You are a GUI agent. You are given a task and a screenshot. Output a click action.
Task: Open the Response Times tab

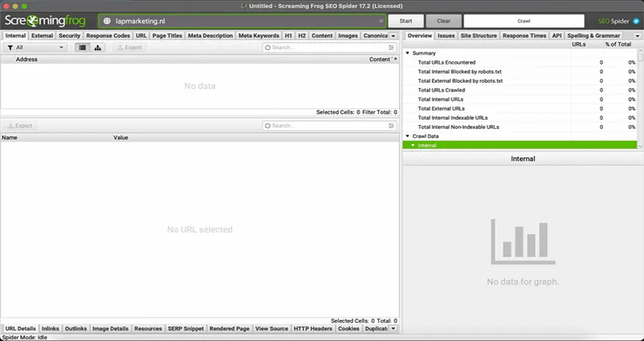click(x=524, y=36)
